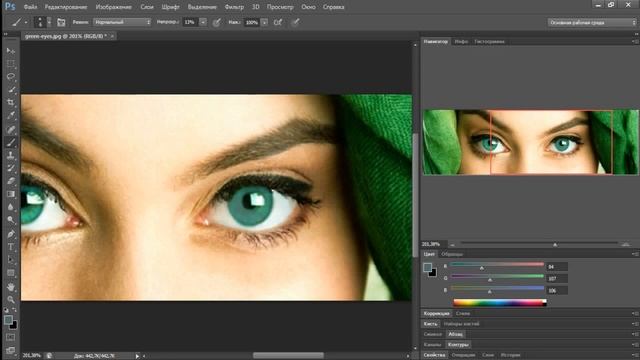Open the flow slider dropdown
The height and width of the screenshot is (360, 640).
pos(264,22)
